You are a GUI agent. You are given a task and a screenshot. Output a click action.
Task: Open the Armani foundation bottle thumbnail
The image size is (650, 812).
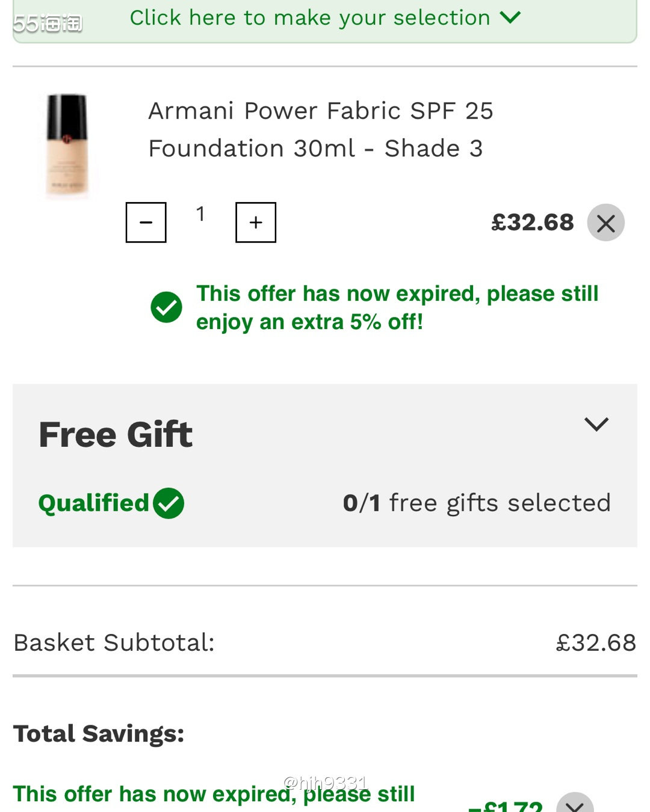(x=67, y=145)
